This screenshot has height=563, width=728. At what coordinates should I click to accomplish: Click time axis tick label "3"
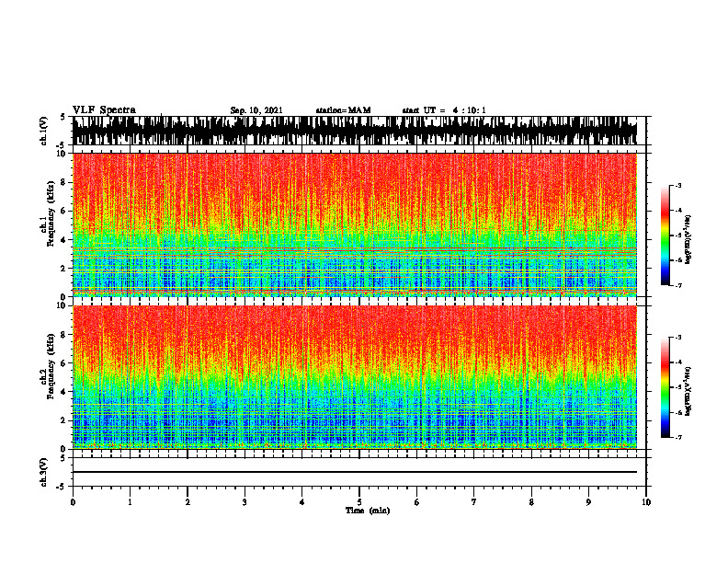[245, 502]
